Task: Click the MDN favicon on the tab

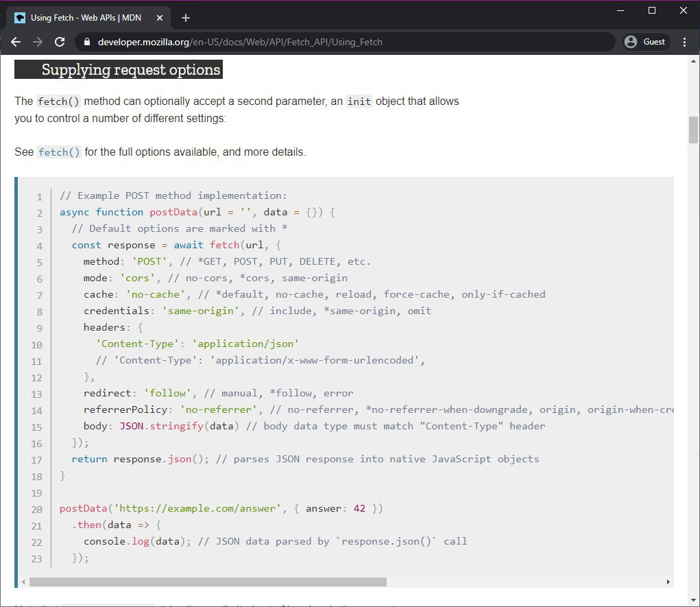Action: [20, 18]
